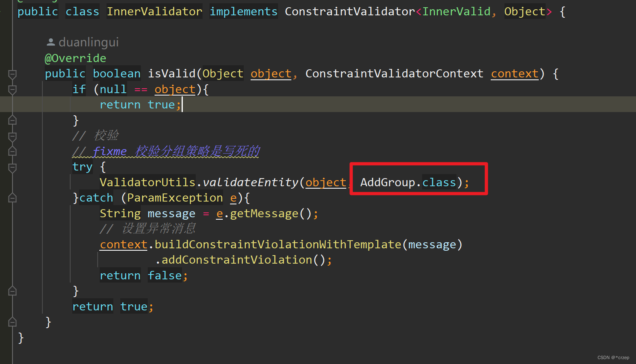Image resolution: width=636 pixels, height=364 pixels.
Task: Click ValidatorUtils class reference
Action: (x=148, y=183)
